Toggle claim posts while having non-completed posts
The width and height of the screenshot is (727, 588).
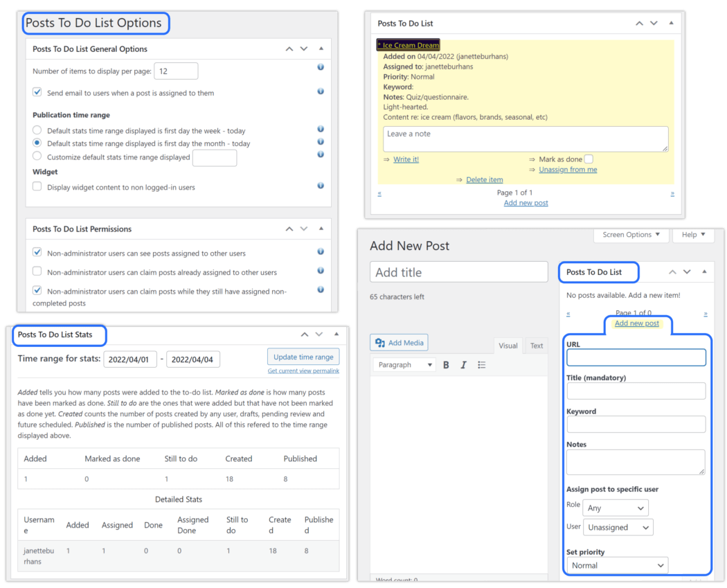click(x=37, y=290)
